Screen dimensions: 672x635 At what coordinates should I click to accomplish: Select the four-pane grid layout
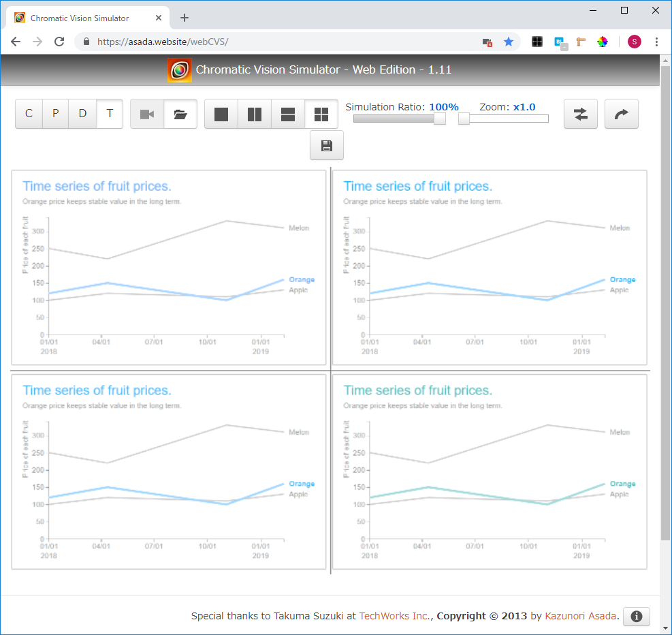(x=321, y=114)
